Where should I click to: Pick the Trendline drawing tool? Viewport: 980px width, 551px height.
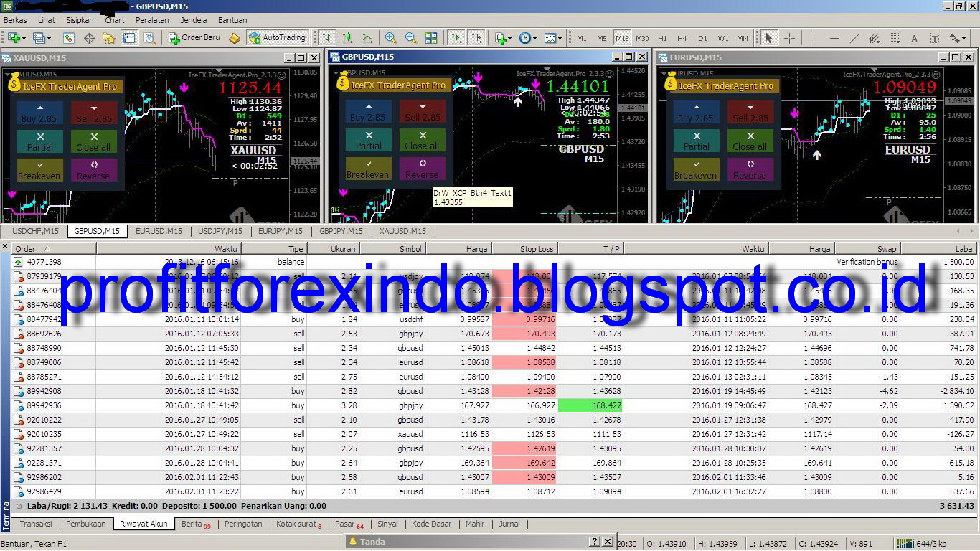coord(854,38)
